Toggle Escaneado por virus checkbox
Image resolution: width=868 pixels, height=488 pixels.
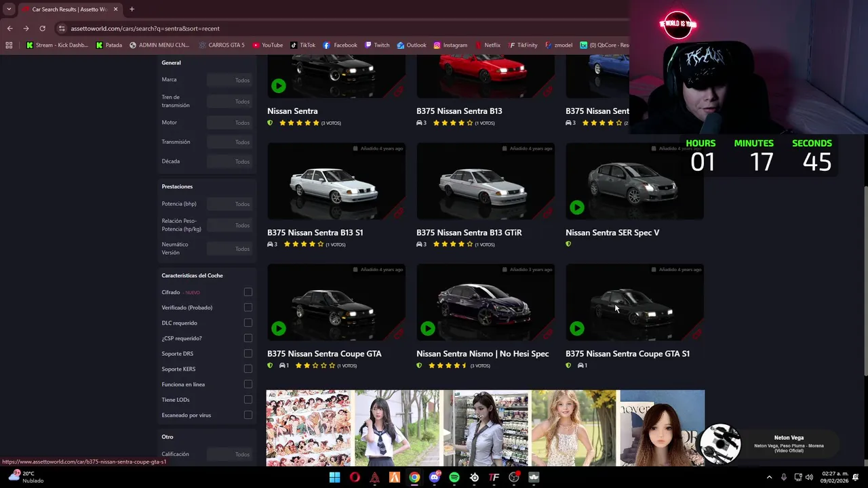248,415
